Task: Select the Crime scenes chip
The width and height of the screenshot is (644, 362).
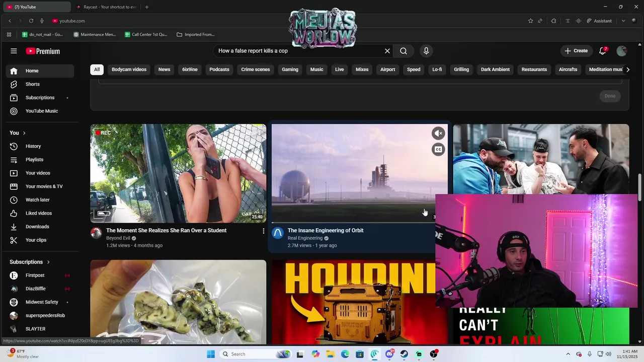Action: coord(256,69)
